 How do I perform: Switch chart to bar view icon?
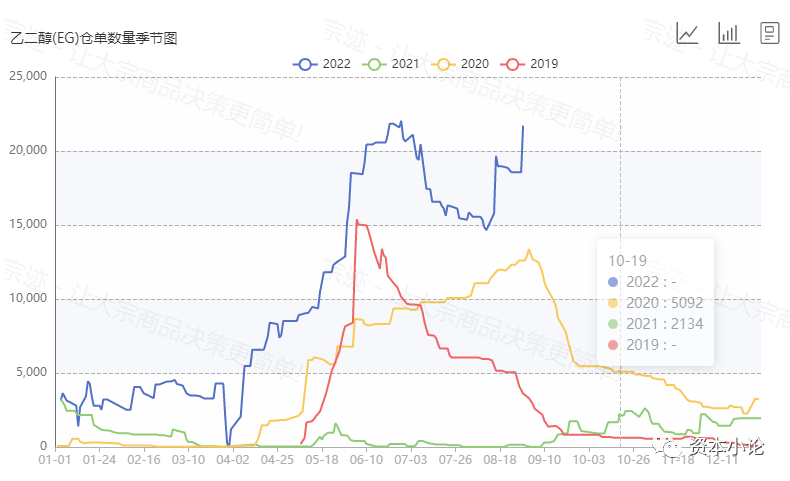[x=729, y=33]
